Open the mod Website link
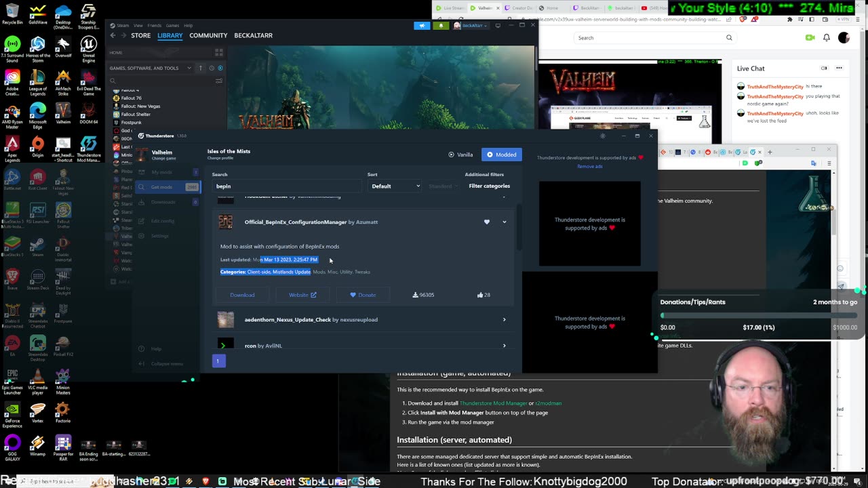Viewport: 868px width, 488px height. [x=302, y=295]
